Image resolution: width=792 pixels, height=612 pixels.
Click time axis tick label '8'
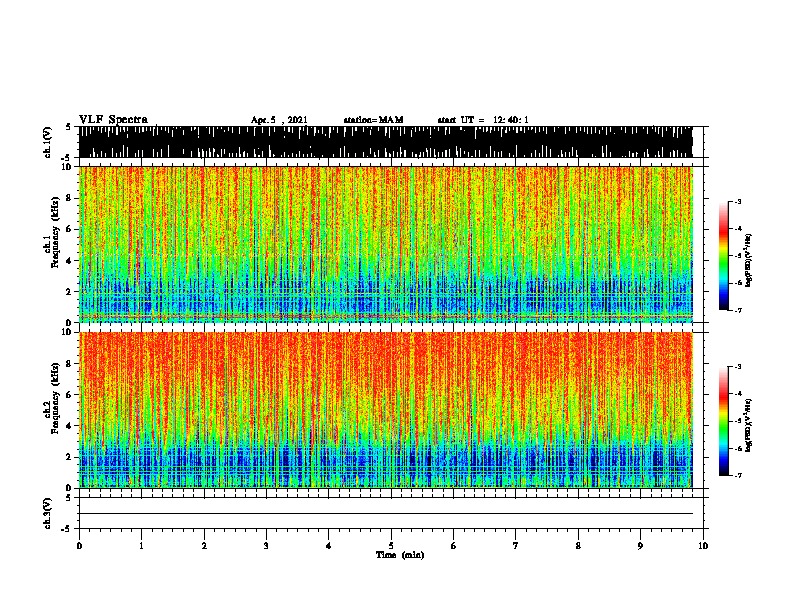(578, 546)
